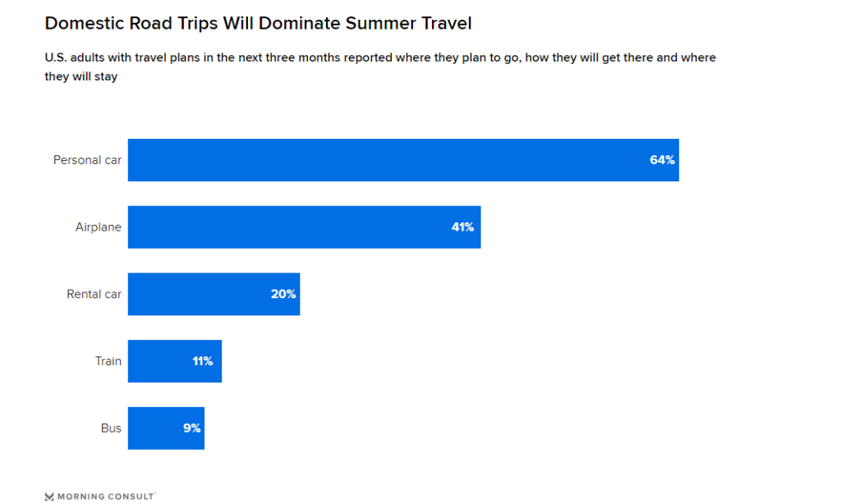The width and height of the screenshot is (841, 504).
Task: Click the Morning Consult logo icon
Action: (49, 497)
